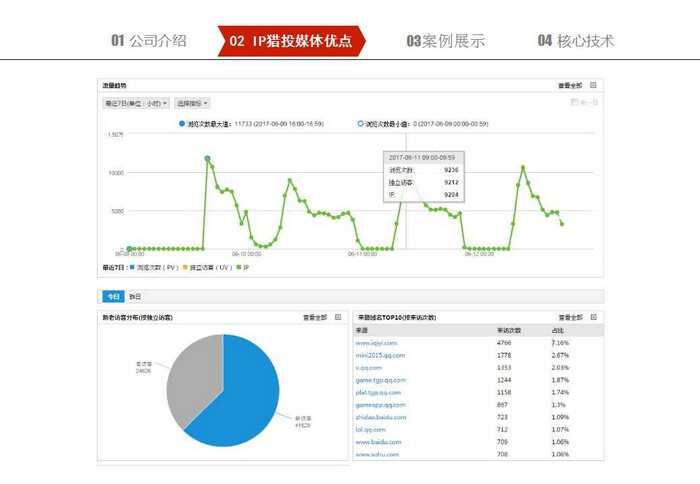Screen dimensions: 700x484
Task: Toggle the IP green legend swatch
Action: [239, 267]
